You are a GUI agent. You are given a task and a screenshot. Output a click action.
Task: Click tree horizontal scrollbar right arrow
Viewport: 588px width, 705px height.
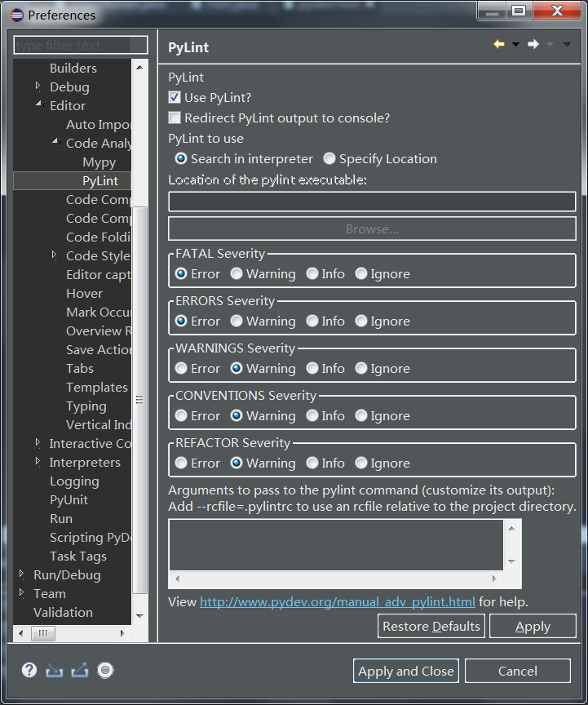[122, 633]
